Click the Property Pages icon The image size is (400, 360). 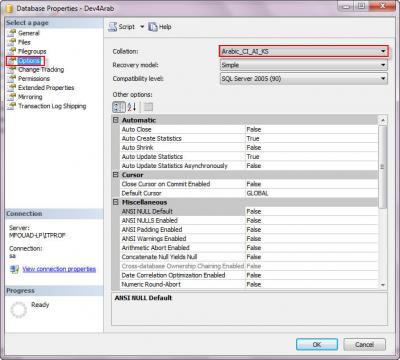(148, 107)
